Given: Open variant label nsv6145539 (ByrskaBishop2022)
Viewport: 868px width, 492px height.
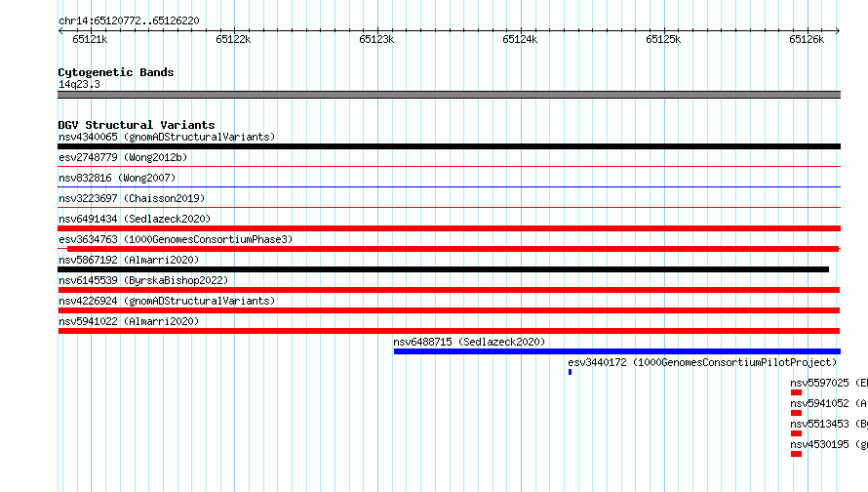Looking at the screenshot, I should [143, 280].
